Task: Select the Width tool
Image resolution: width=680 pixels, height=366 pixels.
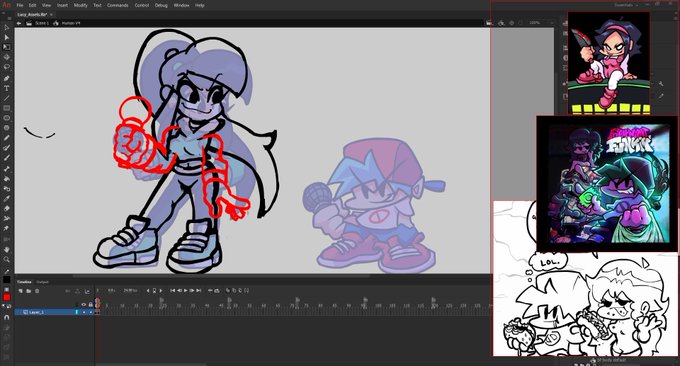Action: pyautogui.click(x=7, y=218)
